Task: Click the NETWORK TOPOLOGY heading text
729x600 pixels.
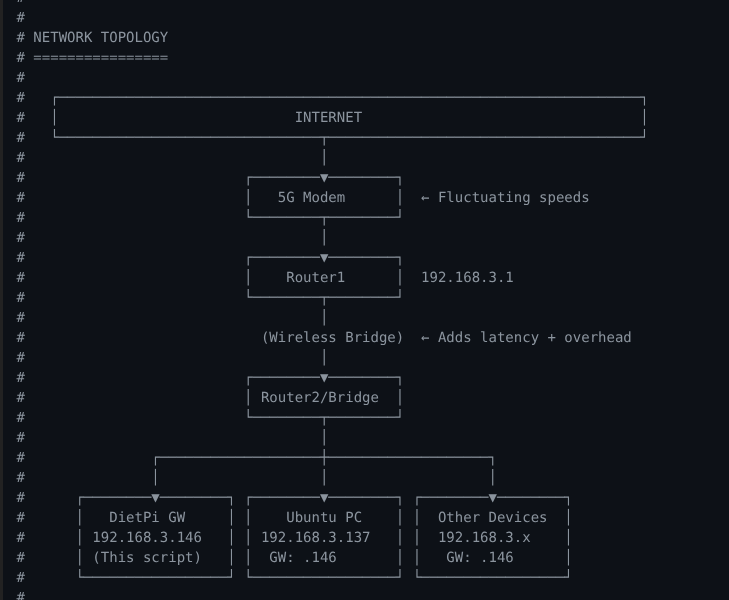Action: (x=100, y=37)
